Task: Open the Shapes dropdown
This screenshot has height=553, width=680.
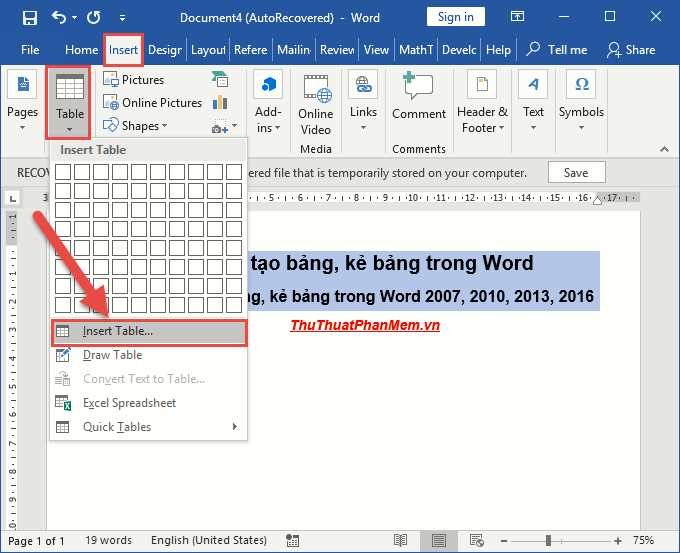Action: tap(135, 126)
